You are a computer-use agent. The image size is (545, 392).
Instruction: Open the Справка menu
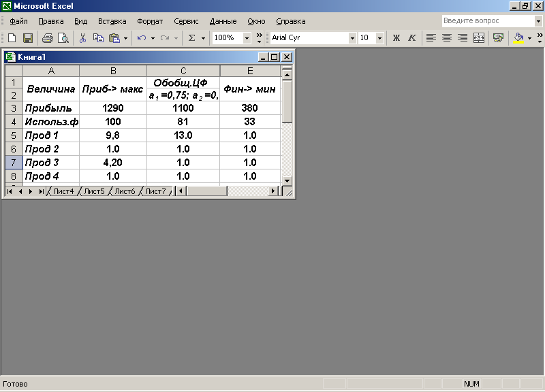click(291, 22)
